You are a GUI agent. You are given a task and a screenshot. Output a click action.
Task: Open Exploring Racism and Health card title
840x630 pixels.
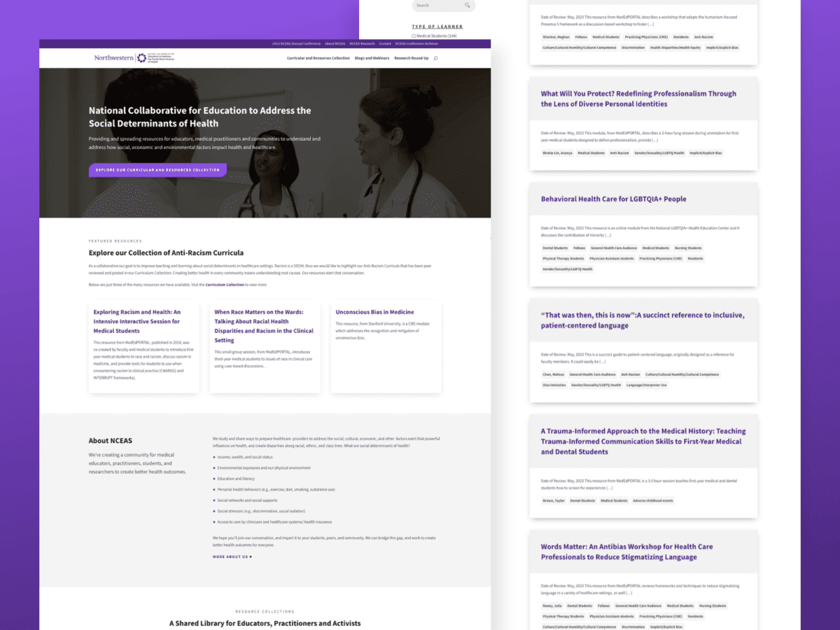coord(138,321)
